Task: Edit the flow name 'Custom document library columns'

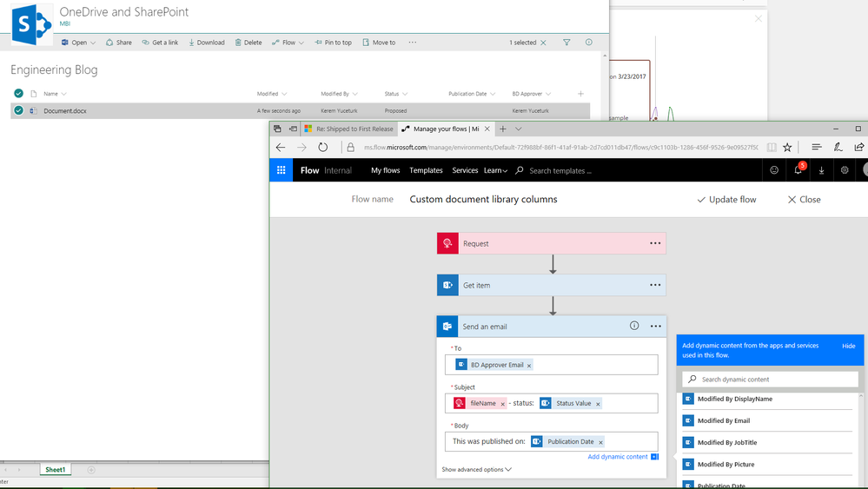Action: point(483,199)
